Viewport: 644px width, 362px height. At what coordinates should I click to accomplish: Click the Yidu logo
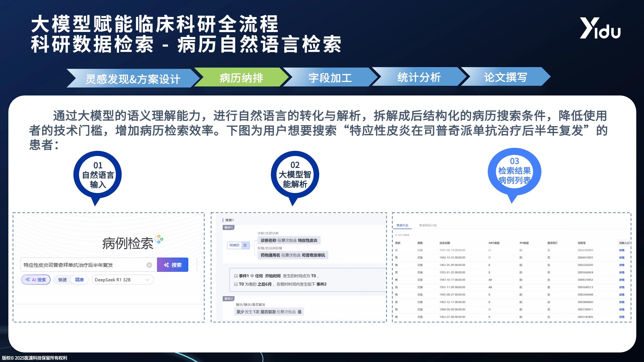[600, 28]
